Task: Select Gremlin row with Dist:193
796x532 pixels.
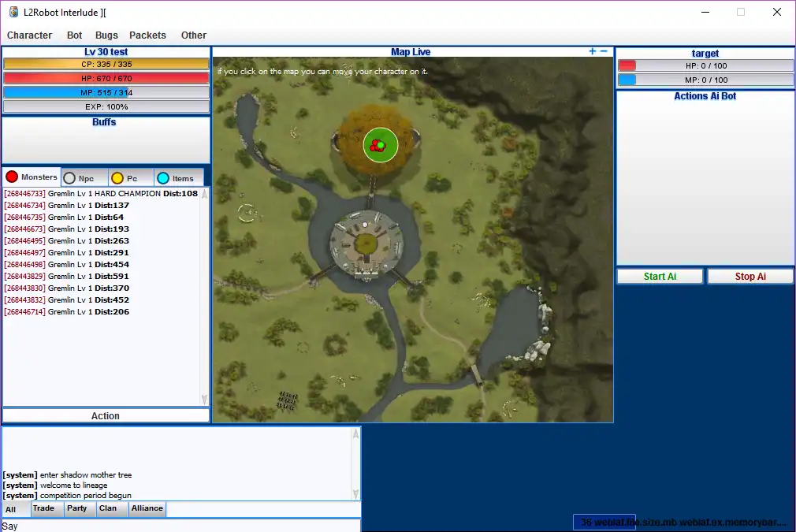Action: [101, 229]
